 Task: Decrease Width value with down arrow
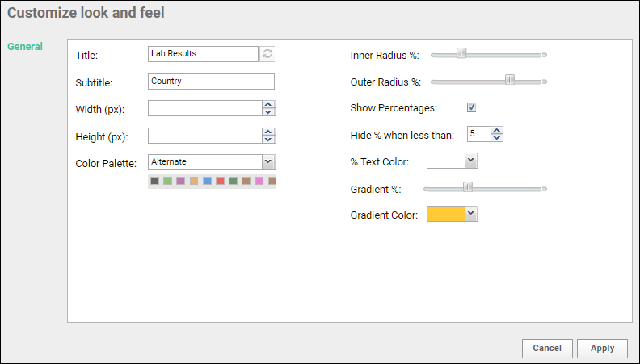coord(268,112)
